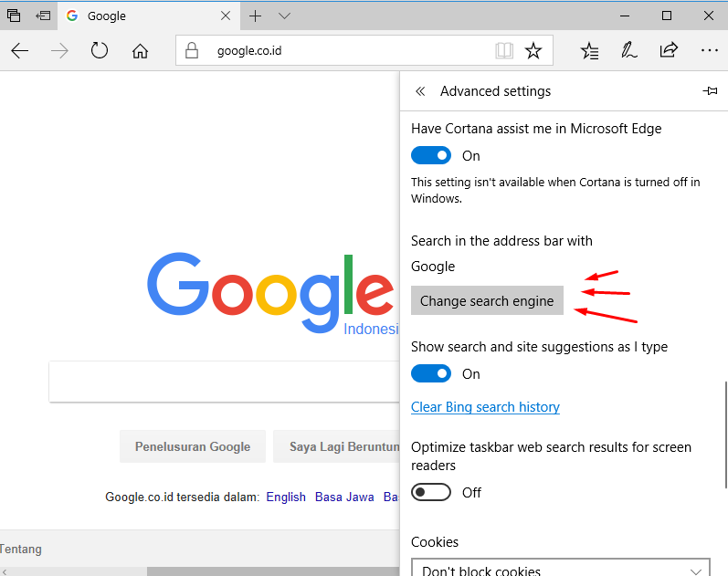
Task: Set these tabs aside icon
Action: [43, 16]
